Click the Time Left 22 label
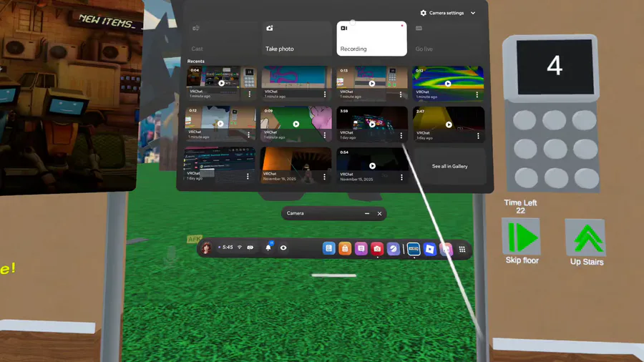 520,207
